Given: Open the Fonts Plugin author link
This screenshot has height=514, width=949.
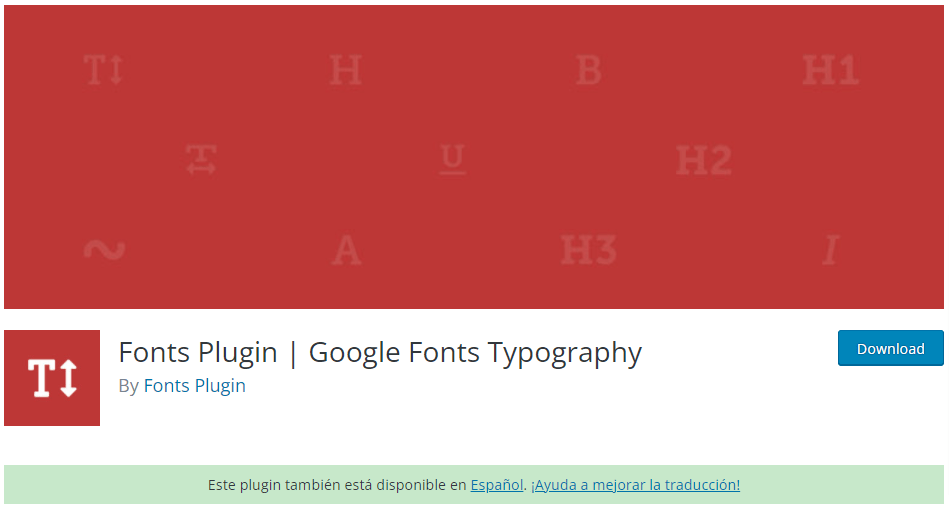Looking at the screenshot, I should [194, 386].
